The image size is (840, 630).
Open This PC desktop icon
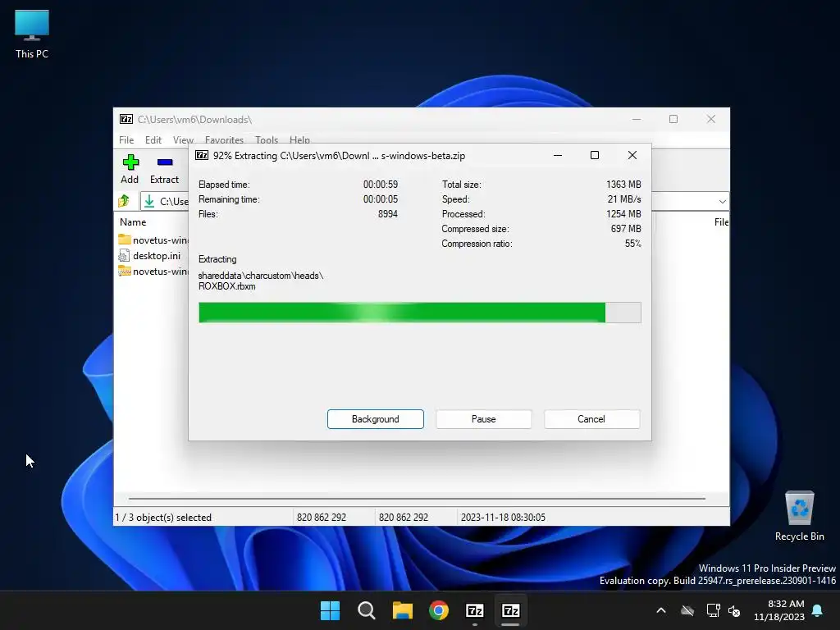pyautogui.click(x=32, y=34)
